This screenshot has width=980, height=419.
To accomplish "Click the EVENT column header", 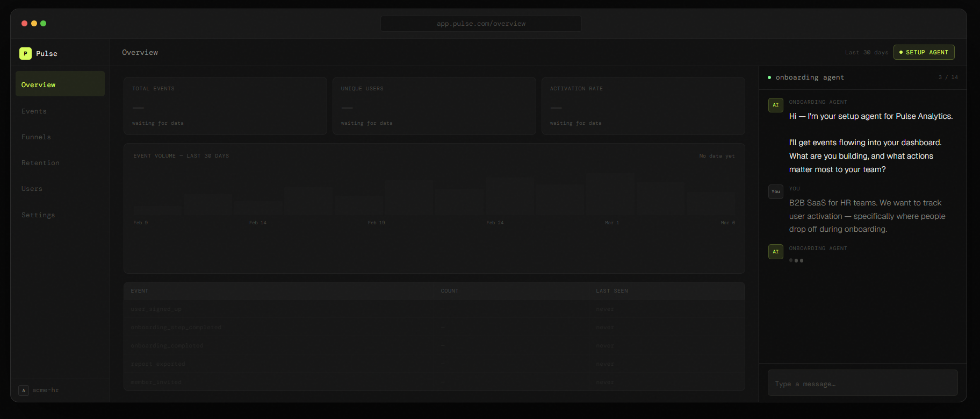I will coord(140,291).
